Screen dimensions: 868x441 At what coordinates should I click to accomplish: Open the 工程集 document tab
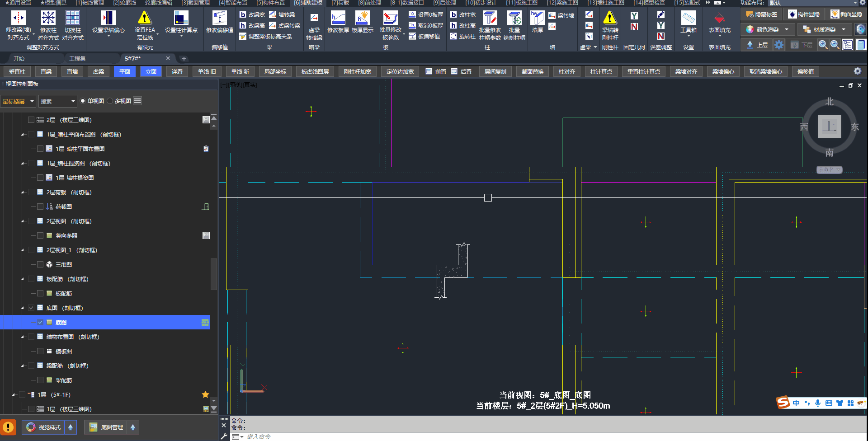(77, 58)
